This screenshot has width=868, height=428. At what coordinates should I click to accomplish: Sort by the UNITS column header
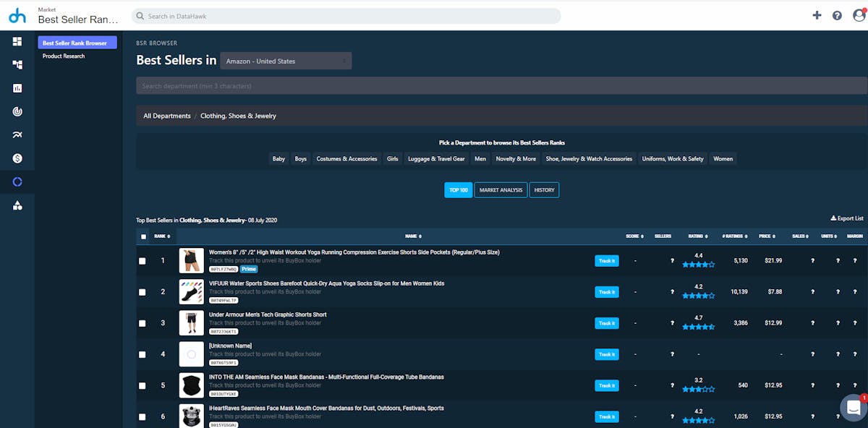829,236
